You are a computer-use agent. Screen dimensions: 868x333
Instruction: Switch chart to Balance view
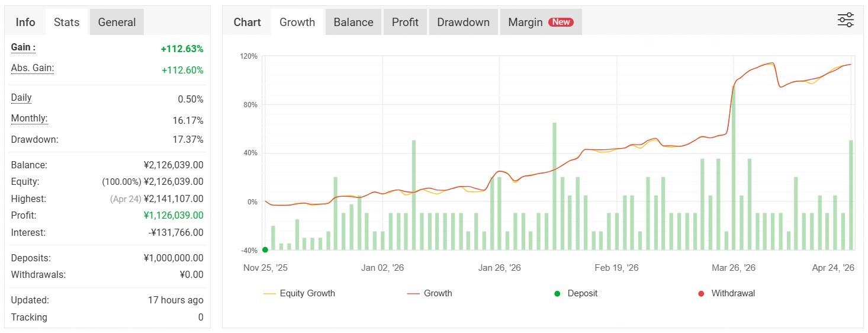pyautogui.click(x=353, y=23)
